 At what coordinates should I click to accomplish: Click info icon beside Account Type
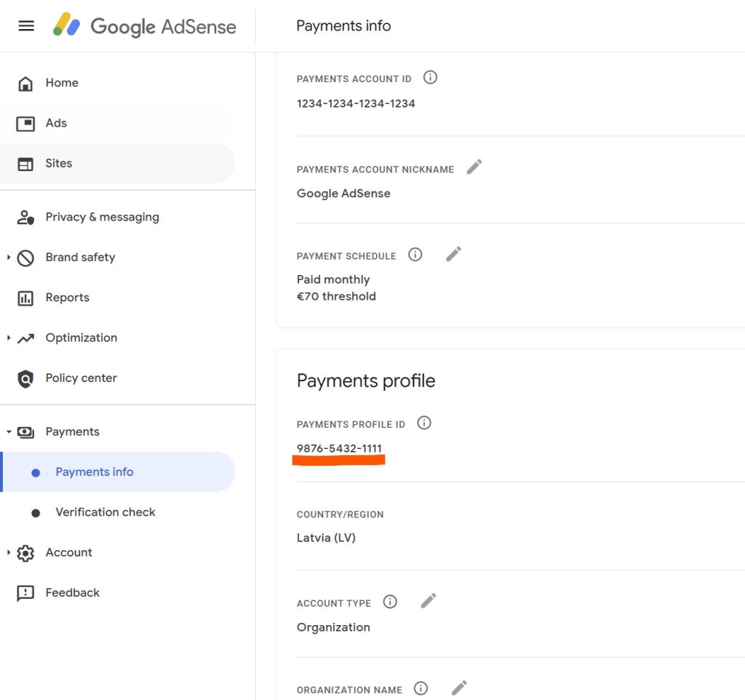tap(390, 602)
